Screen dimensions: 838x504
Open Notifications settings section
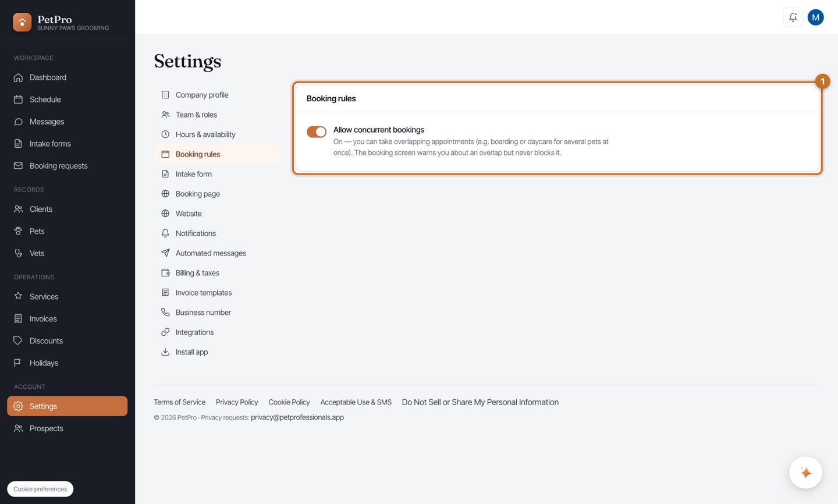218,233
